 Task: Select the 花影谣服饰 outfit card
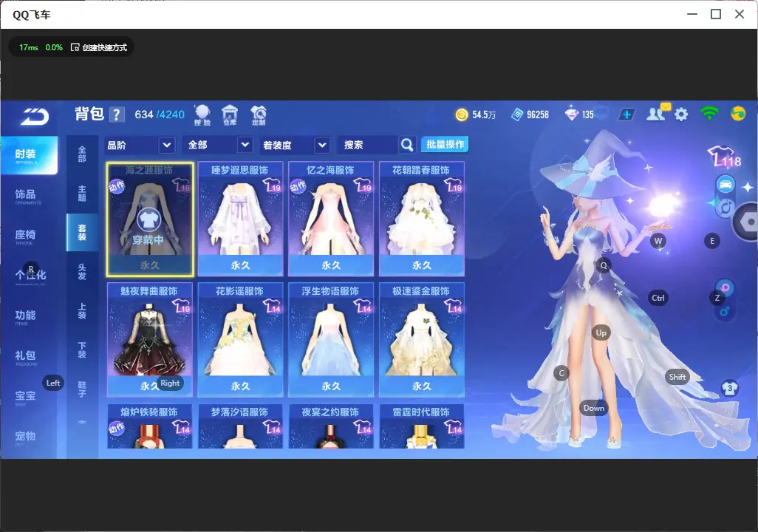240,340
